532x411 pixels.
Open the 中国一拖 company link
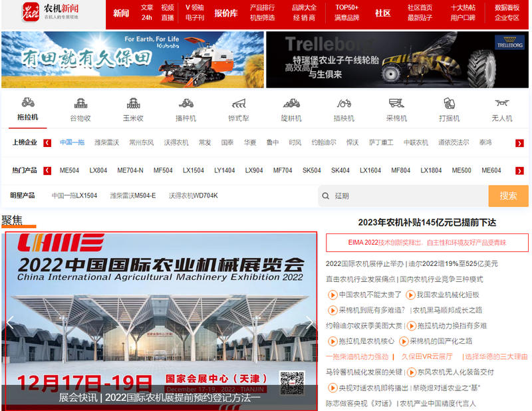[x=72, y=142]
